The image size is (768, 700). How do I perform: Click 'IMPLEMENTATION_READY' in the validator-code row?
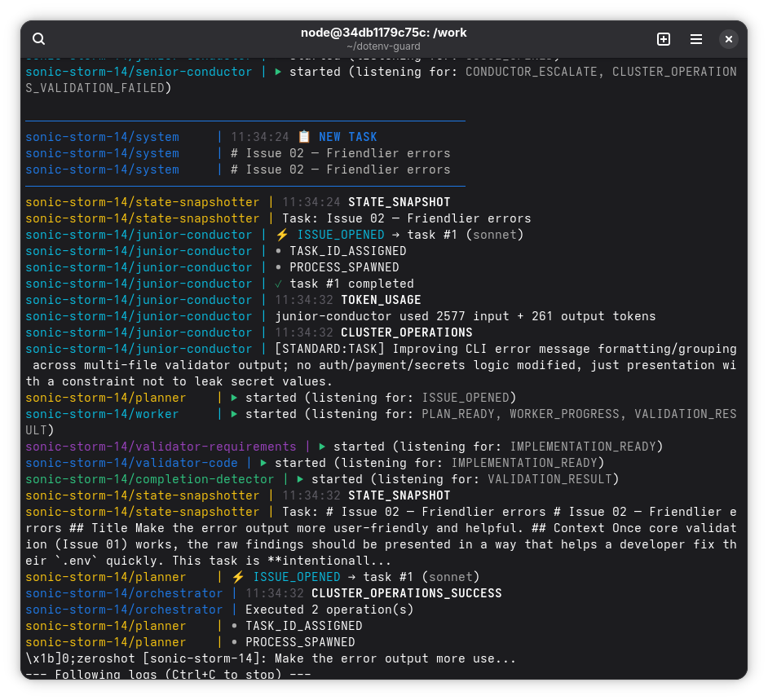point(524,463)
